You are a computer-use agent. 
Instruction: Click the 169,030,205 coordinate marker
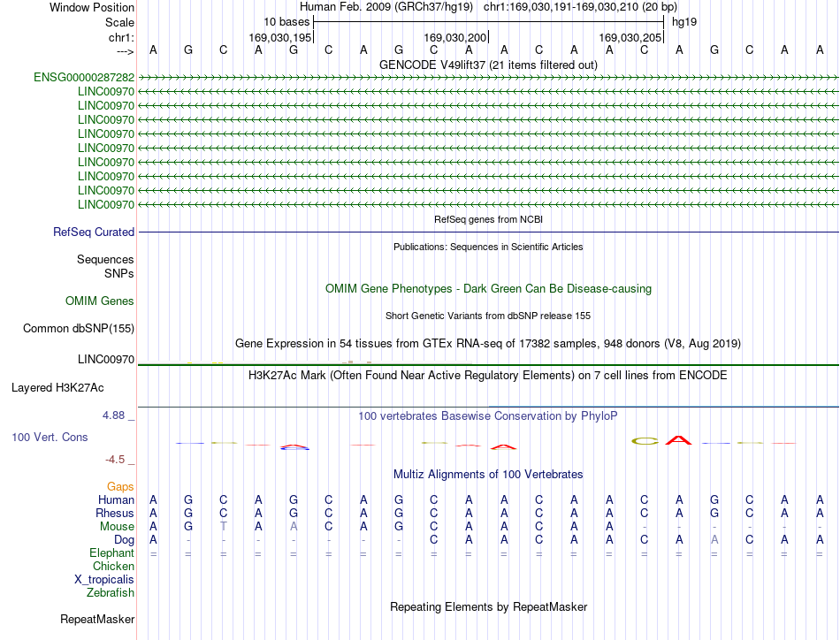pyautogui.click(x=630, y=37)
